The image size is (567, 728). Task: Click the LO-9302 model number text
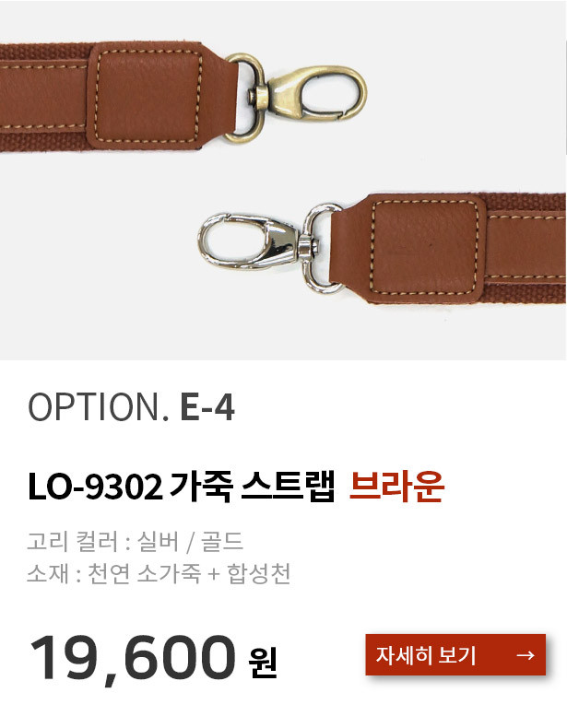tap(95, 487)
